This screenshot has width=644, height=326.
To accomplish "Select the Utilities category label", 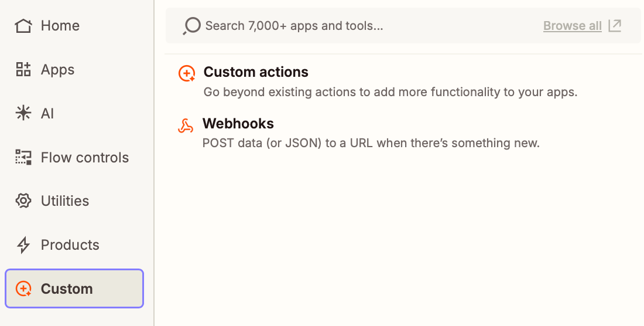I will click(x=65, y=201).
